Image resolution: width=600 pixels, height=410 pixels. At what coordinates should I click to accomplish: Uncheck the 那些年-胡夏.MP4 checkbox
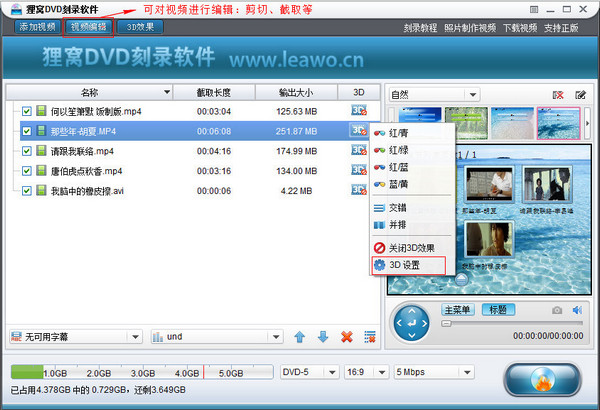coord(26,131)
